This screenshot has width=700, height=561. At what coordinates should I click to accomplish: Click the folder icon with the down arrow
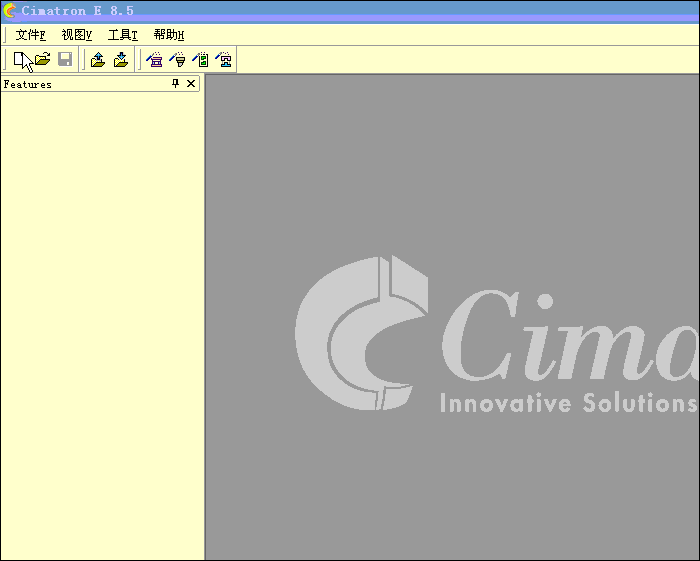click(121, 59)
